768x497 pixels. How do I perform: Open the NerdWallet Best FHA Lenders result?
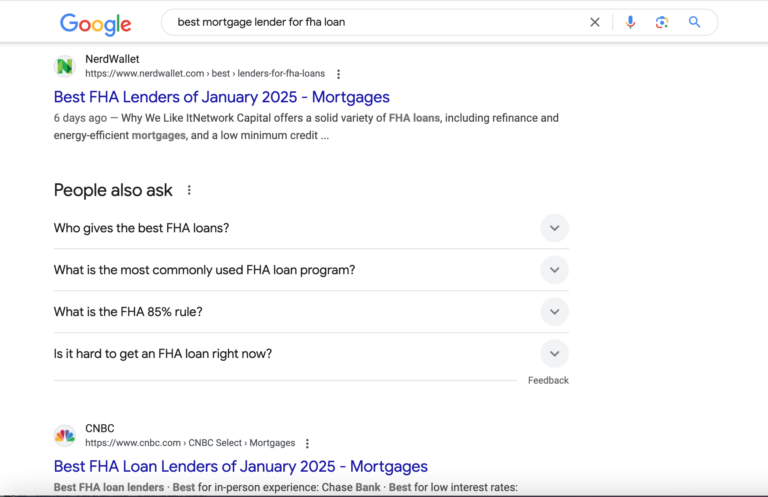pyautogui.click(x=221, y=97)
